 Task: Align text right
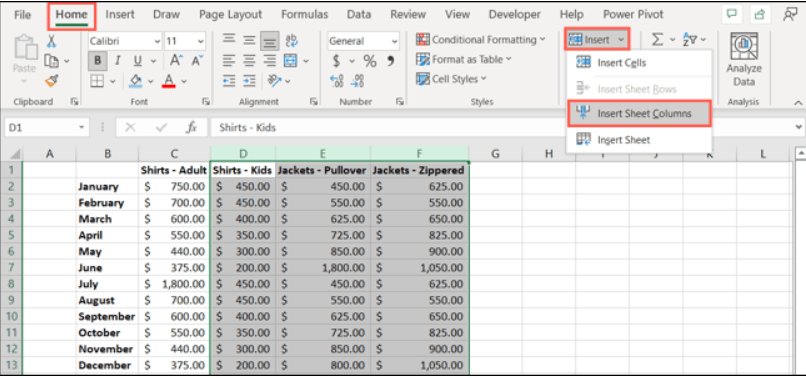tap(269, 61)
